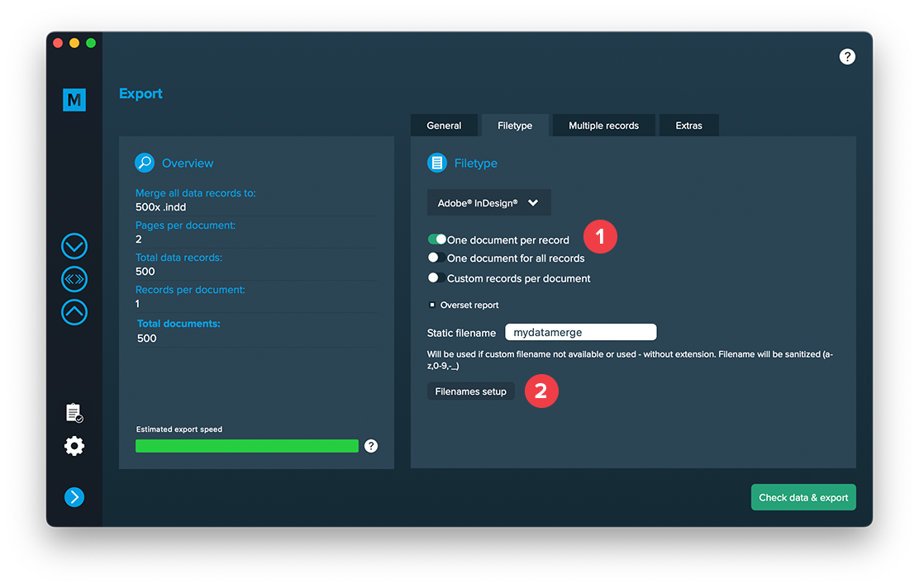919x588 pixels.
Task: Tick the Overset report checkbox
Action: (432, 305)
